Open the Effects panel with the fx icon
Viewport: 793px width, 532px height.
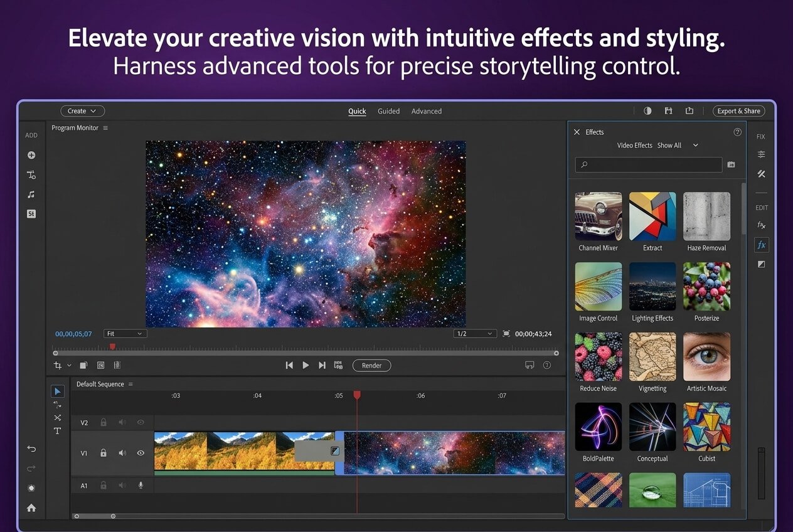pyautogui.click(x=761, y=245)
